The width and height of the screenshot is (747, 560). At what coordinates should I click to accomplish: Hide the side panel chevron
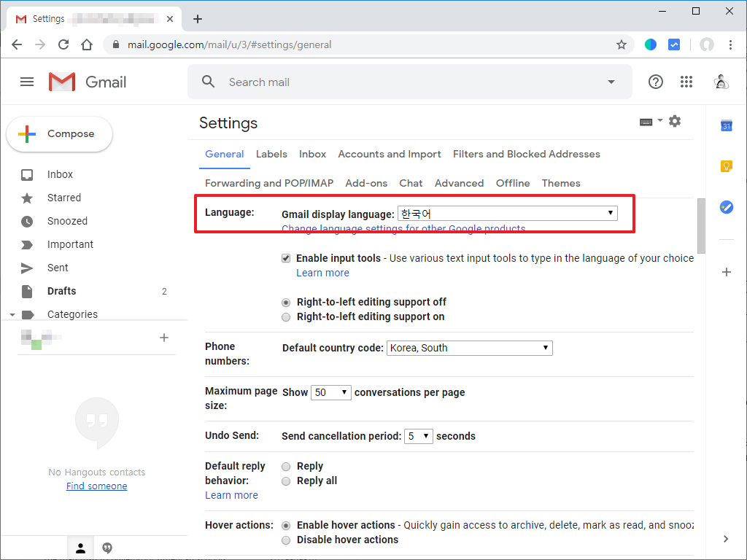tap(726, 539)
